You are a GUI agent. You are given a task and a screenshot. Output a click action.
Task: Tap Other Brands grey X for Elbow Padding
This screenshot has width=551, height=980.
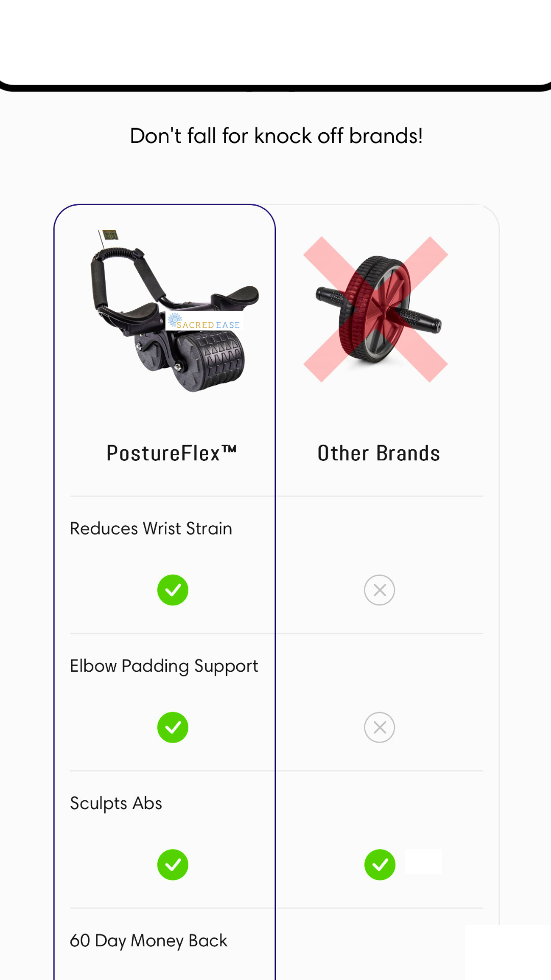click(380, 727)
